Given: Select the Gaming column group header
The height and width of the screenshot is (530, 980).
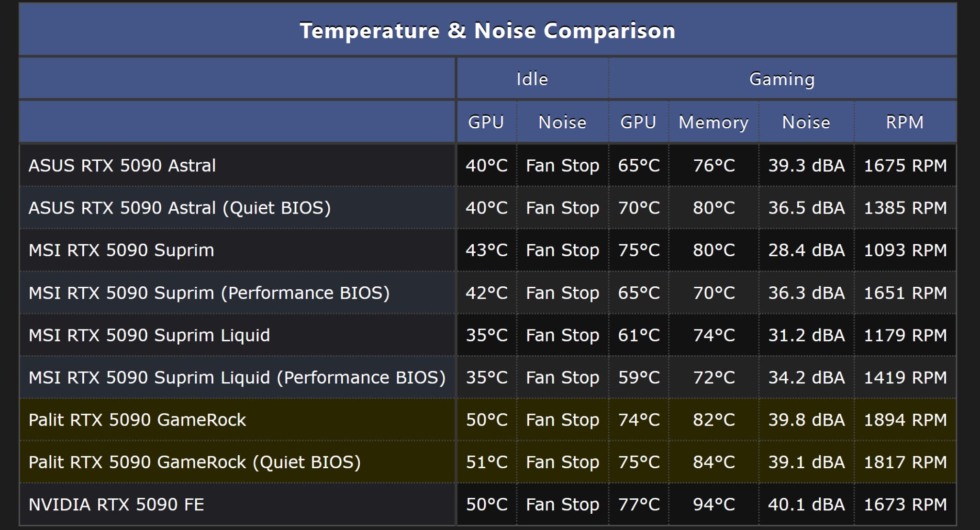Looking at the screenshot, I should 782,79.
